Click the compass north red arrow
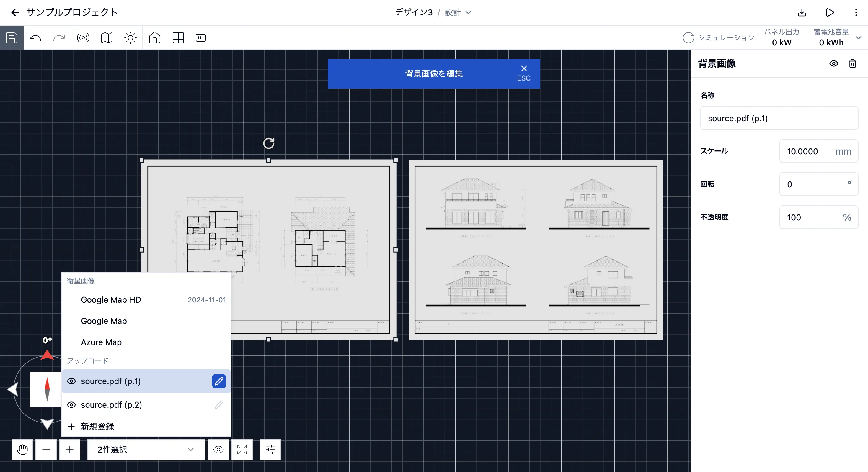 (x=47, y=355)
